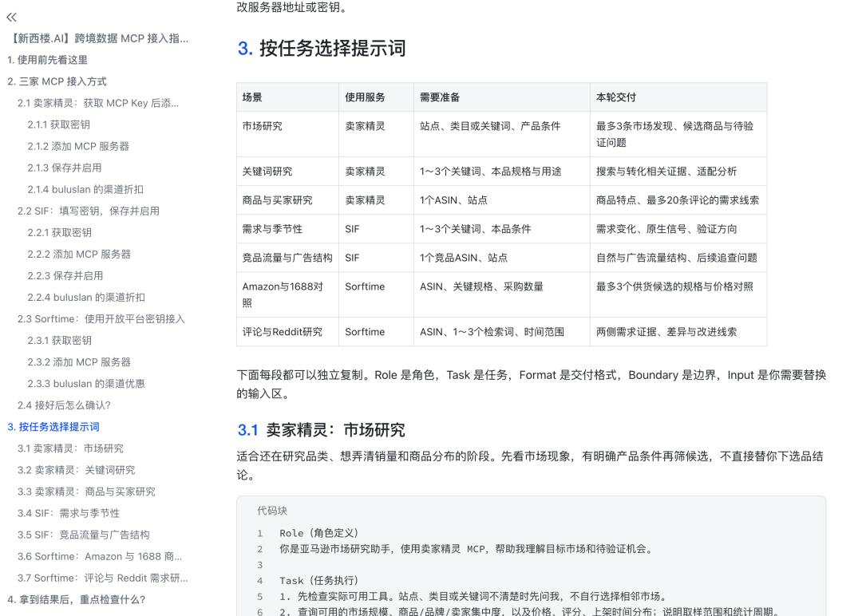The height and width of the screenshot is (616, 862).
Task: Jump to 2.2 SIF：填写密钥，保存并启用
Action: pos(89,211)
